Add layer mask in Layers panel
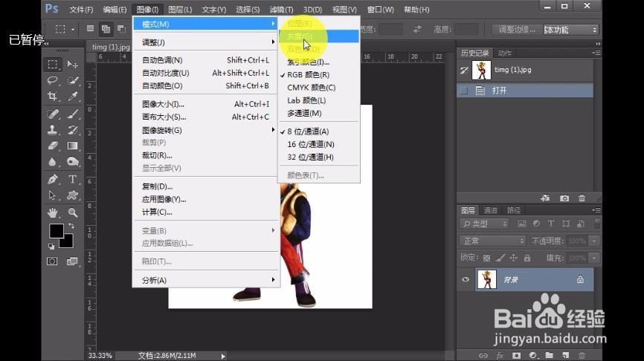644x361 pixels. (516, 355)
